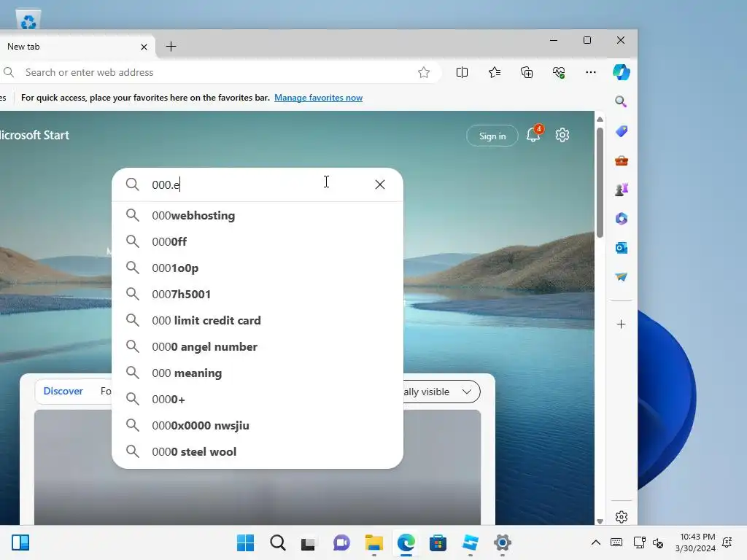The image size is (747, 560).
Task: Open the Drop paper-plane sidebar icon
Action: click(622, 276)
